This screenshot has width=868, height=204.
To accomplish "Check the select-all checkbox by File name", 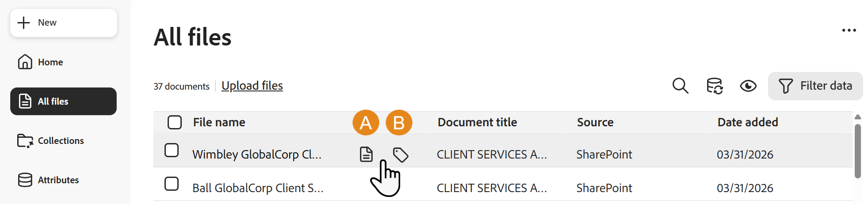I will [x=175, y=122].
